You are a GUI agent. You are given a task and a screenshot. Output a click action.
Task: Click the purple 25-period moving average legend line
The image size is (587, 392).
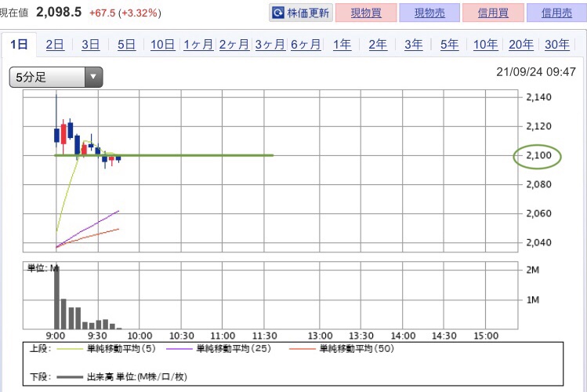point(179,349)
